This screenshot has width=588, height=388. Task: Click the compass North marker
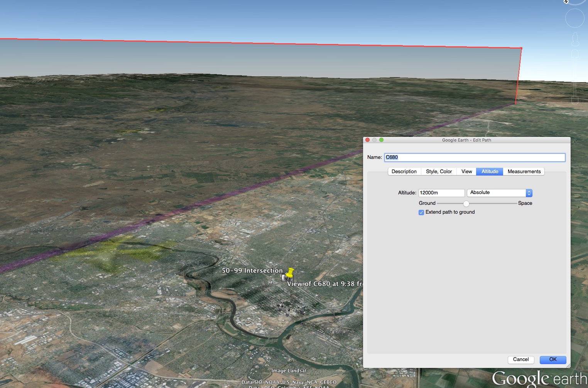pyautogui.click(x=566, y=2)
